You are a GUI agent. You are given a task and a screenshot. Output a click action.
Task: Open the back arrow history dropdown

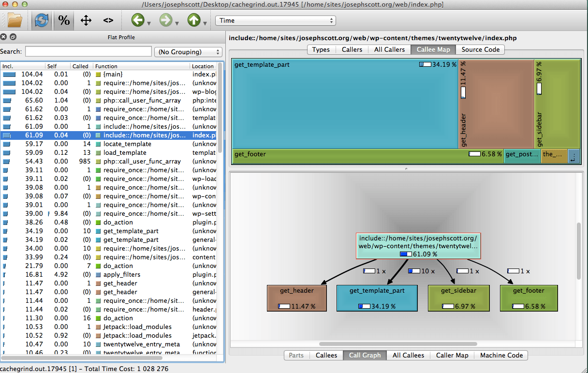(x=149, y=23)
